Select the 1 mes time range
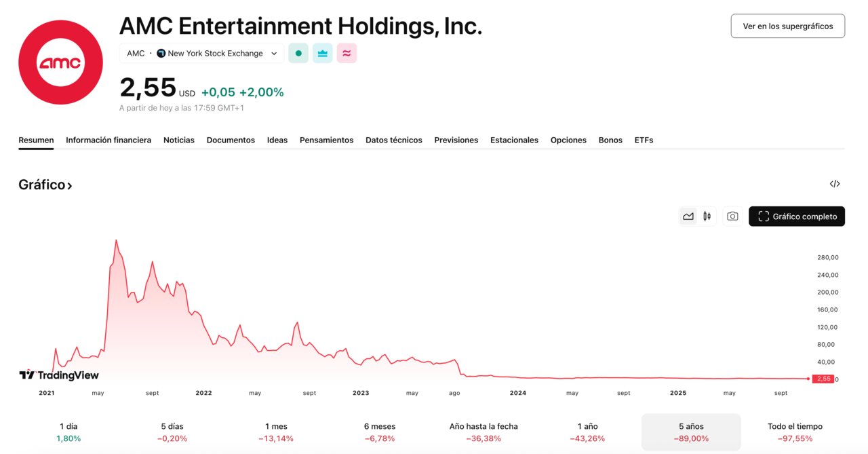The image size is (868, 454). click(276, 432)
